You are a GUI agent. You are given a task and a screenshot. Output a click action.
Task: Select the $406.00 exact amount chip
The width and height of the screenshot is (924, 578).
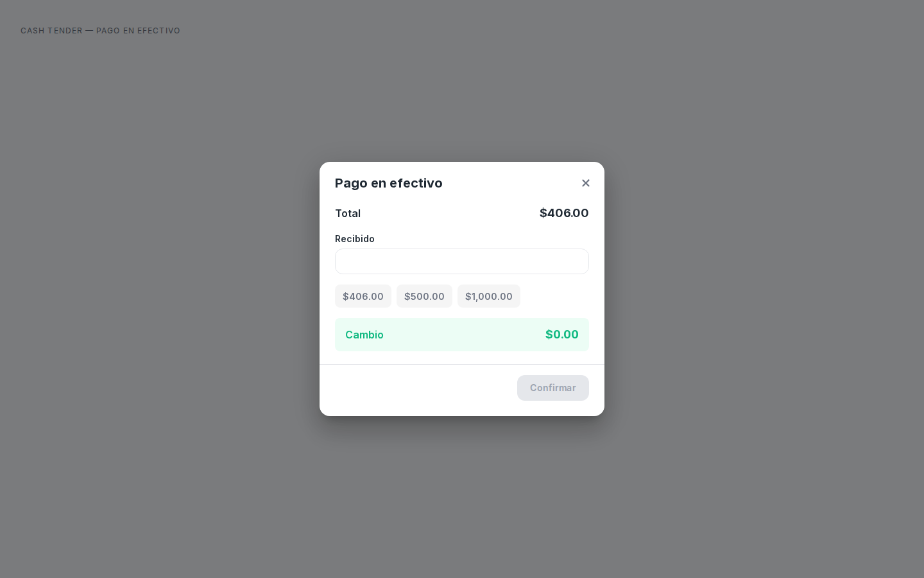363,296
